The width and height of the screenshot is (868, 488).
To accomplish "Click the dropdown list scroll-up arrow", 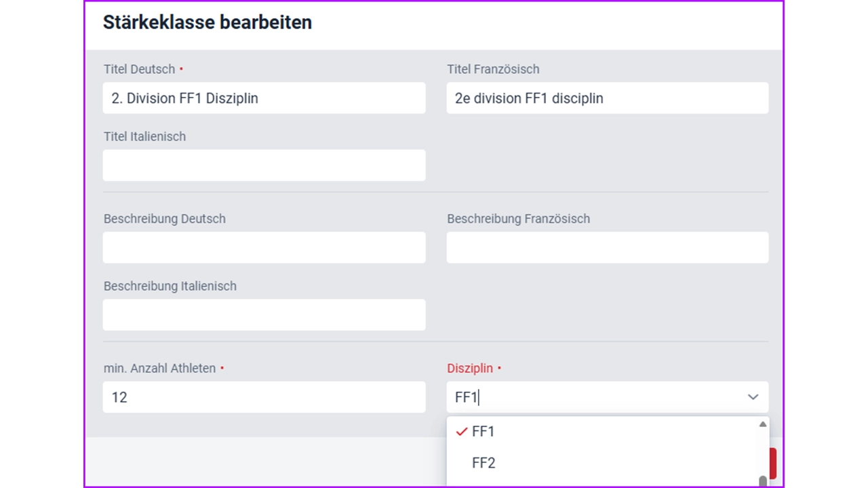I will pos(763,424).
